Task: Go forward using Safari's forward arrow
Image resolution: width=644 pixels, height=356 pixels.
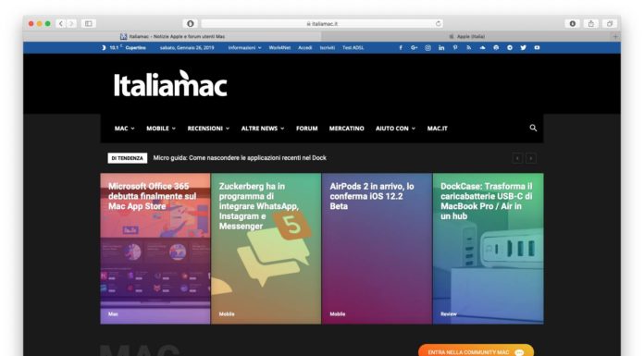Action: pyautogui.click(x=71, y=23)
